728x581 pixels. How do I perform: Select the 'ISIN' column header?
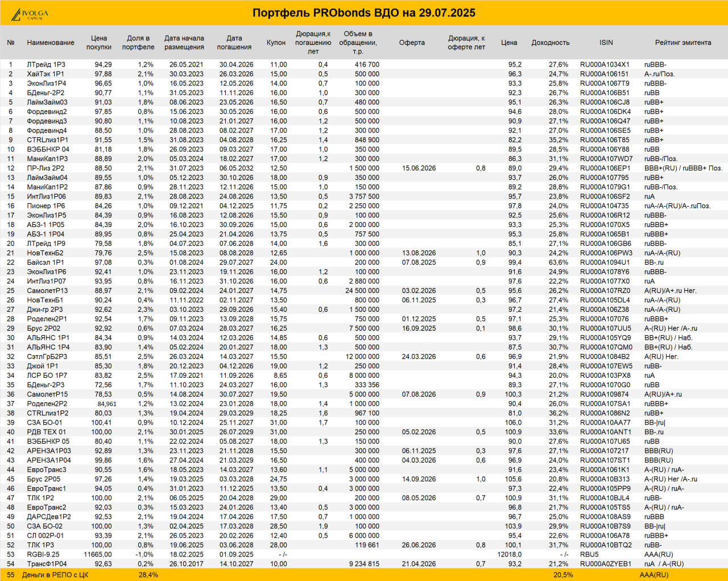coord(606,43)
